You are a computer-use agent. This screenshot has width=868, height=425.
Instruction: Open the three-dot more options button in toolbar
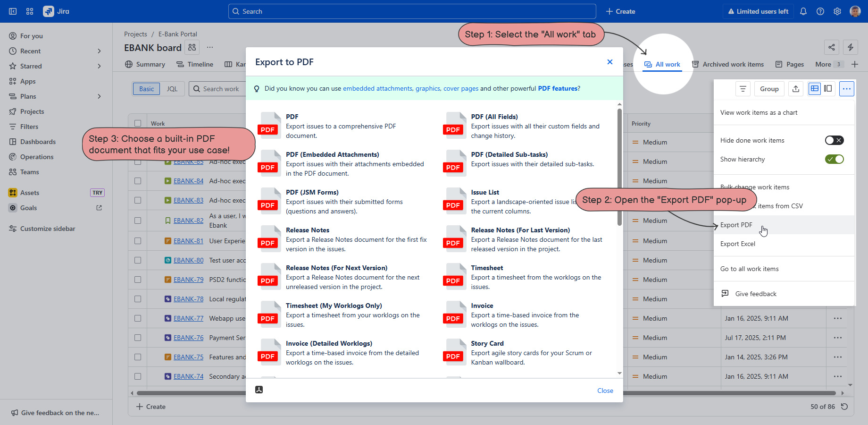(847, 89)
